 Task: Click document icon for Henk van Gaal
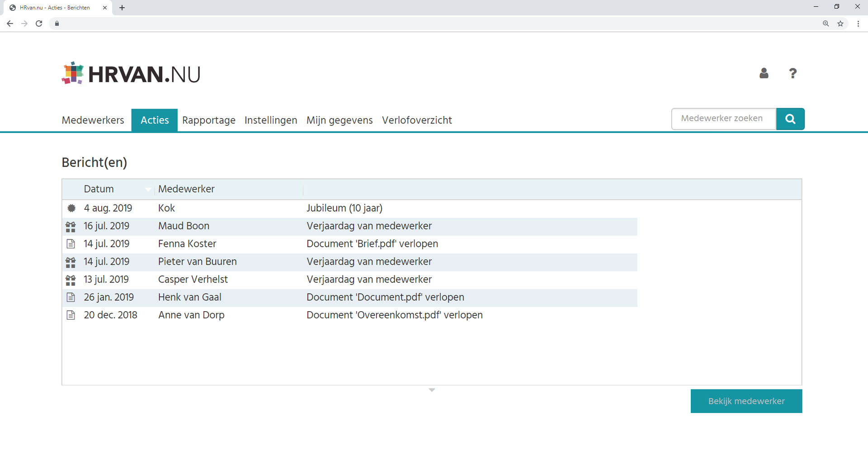point(71,298)
